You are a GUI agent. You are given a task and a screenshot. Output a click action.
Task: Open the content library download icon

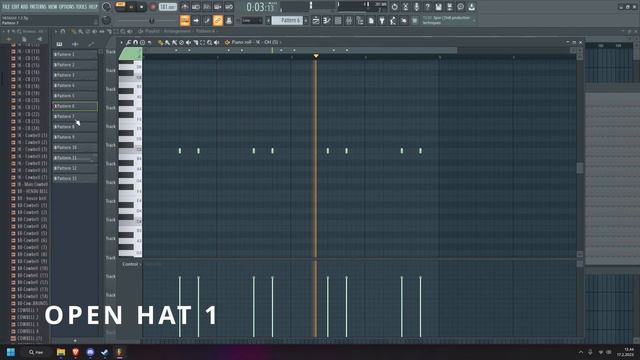(x=471, y=7)
